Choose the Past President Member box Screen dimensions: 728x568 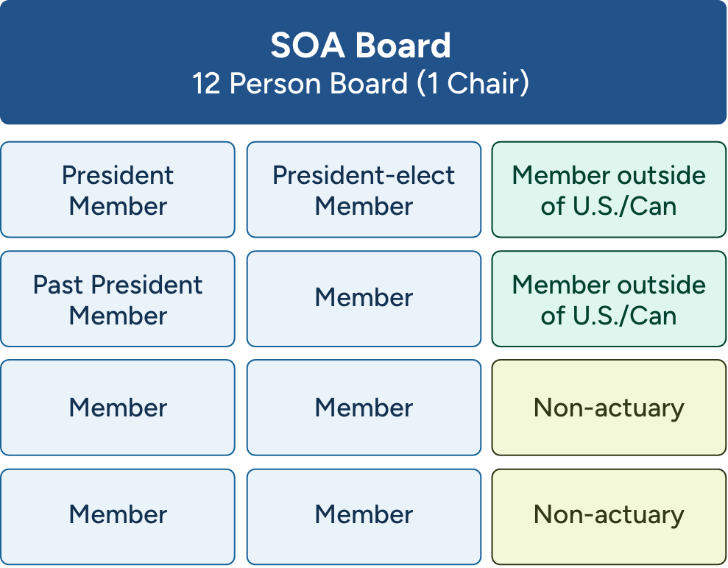pyautogui.click(x=118, y=299)
